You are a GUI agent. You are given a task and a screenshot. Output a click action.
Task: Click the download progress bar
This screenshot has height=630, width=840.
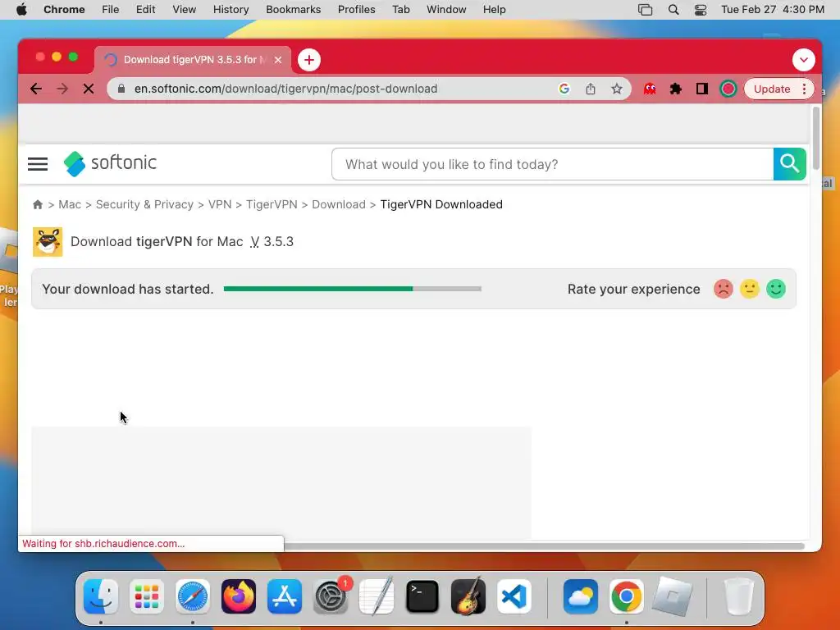pos(353,289)
